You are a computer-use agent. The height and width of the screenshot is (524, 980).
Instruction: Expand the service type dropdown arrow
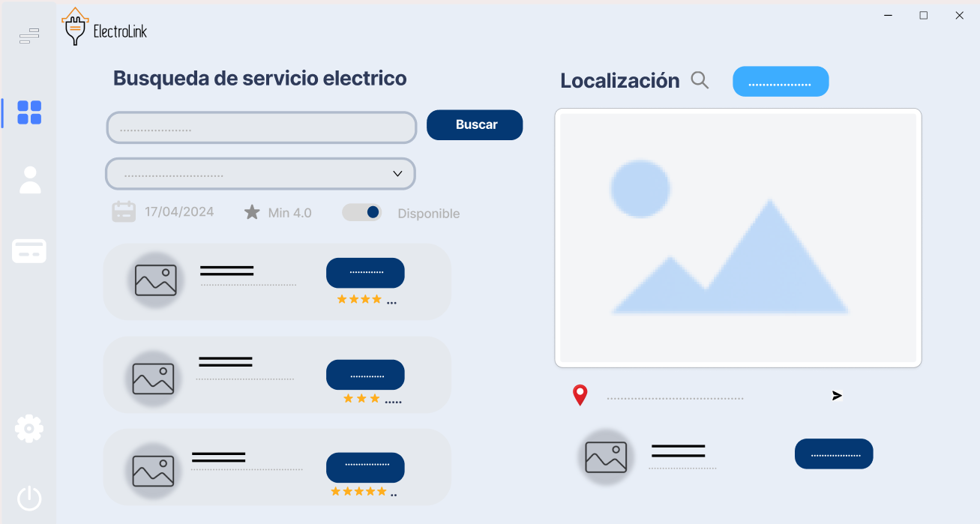[x=397, y=174]
